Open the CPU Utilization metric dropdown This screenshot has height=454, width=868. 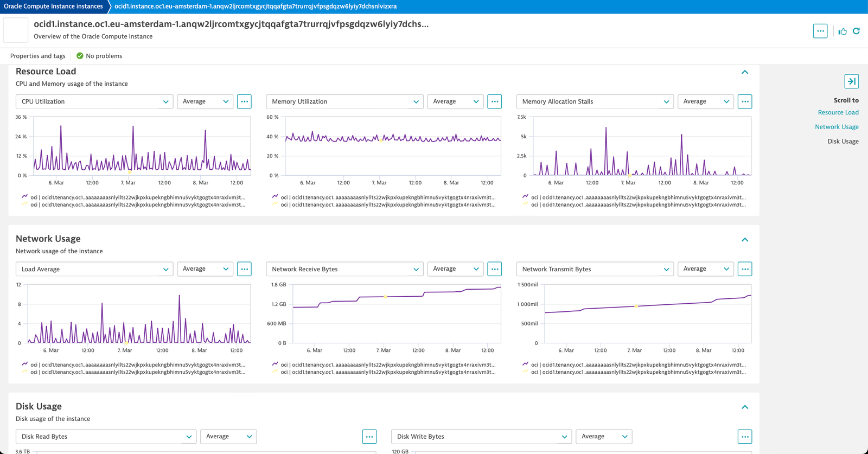(x=94, y=101)
